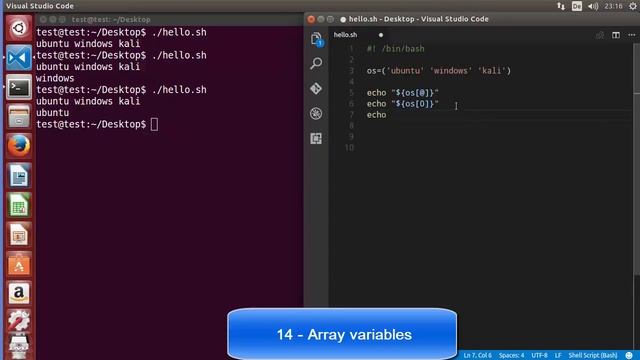Screen dimensions: 640x360
Task: Click the terminal prompt cursor line
Action: click(97, 124)
